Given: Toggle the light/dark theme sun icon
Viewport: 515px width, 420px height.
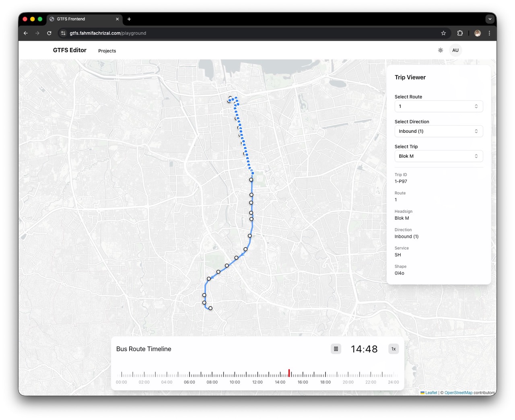Looking at the screenshot, I should coord(441,50).
